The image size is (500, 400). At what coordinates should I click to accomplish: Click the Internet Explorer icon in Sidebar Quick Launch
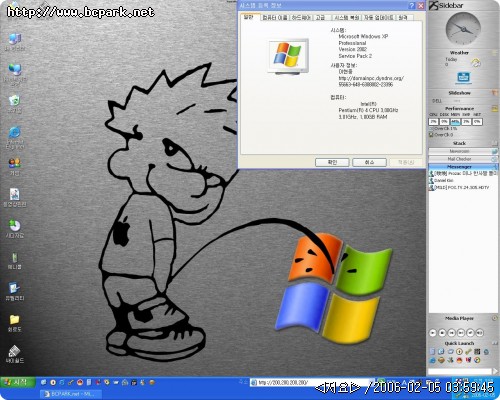(432, 360)
